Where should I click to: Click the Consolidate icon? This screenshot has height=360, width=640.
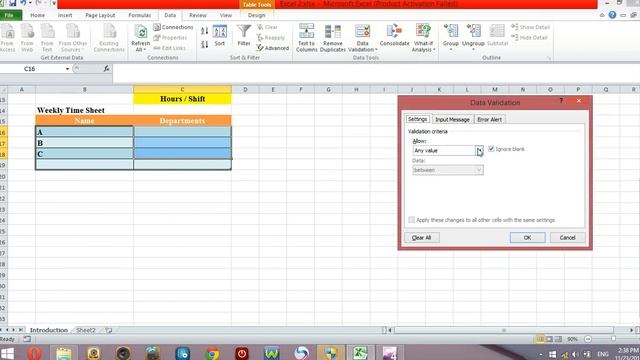pyautogui.click(x=394, y=31)
